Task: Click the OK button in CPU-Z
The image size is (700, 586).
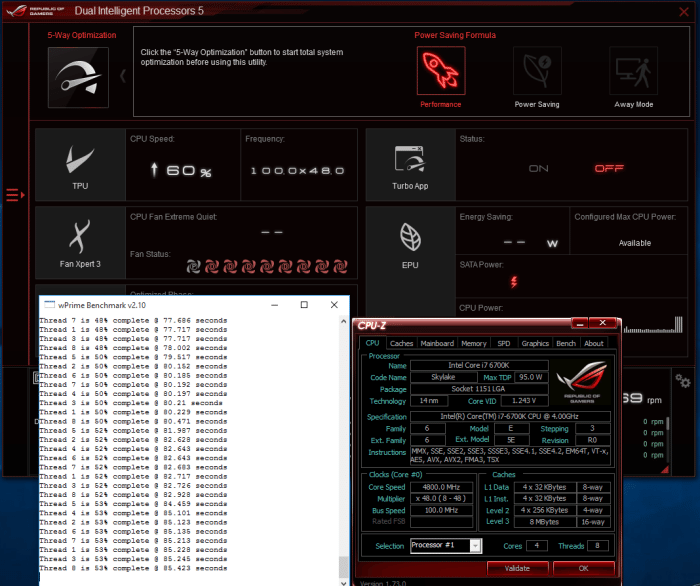Action: (x=583, y=568)
